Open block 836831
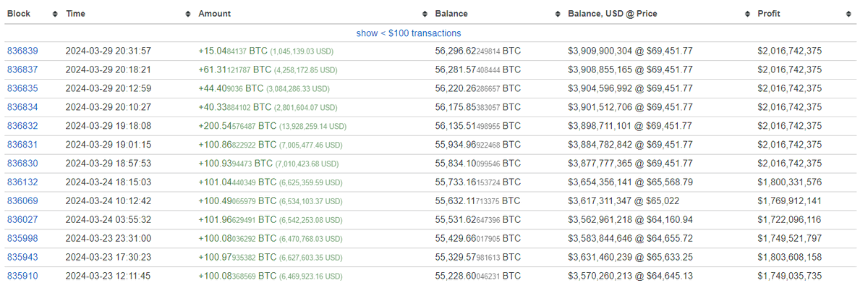 (22, 145)
